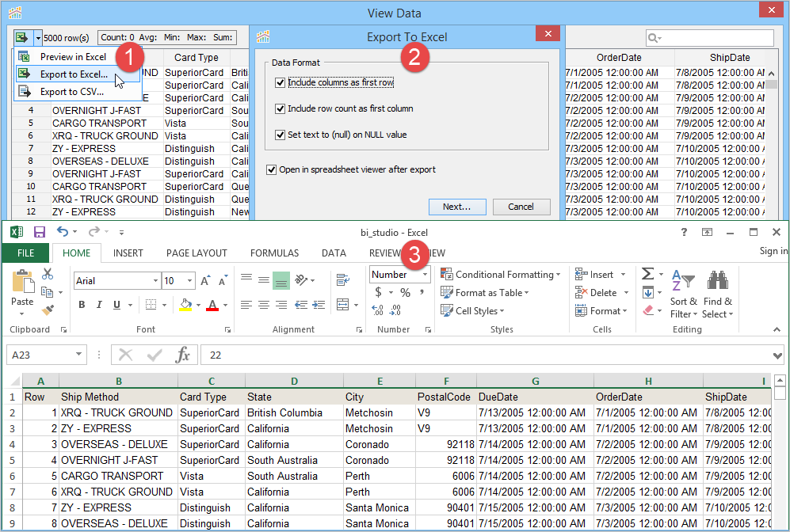Select column D header
Viewport: 790px width, 532px height.
[x=294, y=381]
